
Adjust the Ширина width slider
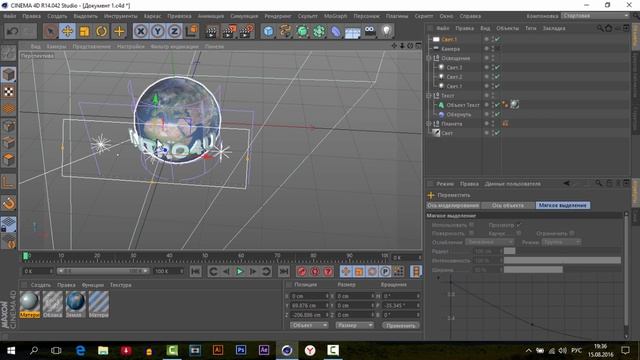562,269
